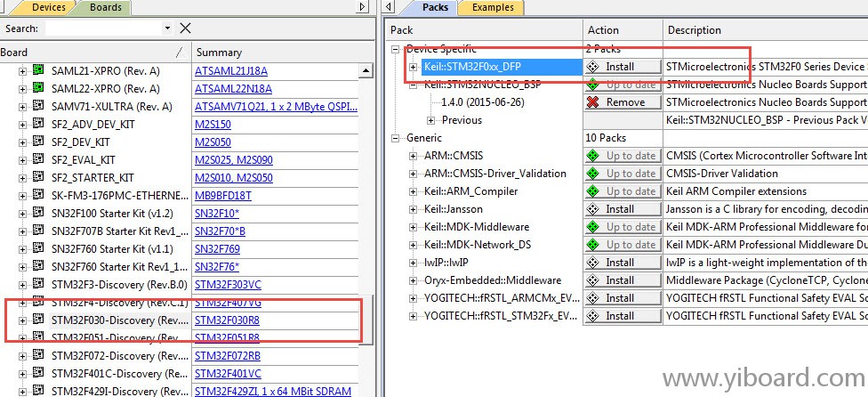Click the left arrow before Packs tab

point(390,7)
